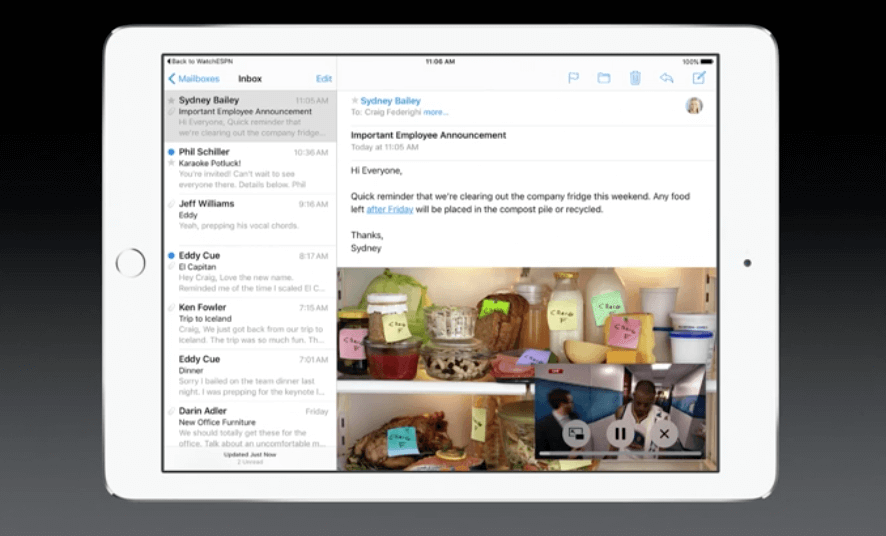This screenshot has width=886, height=536.
Task: Tap the battery indicator in the status bar
Action: 707,61
